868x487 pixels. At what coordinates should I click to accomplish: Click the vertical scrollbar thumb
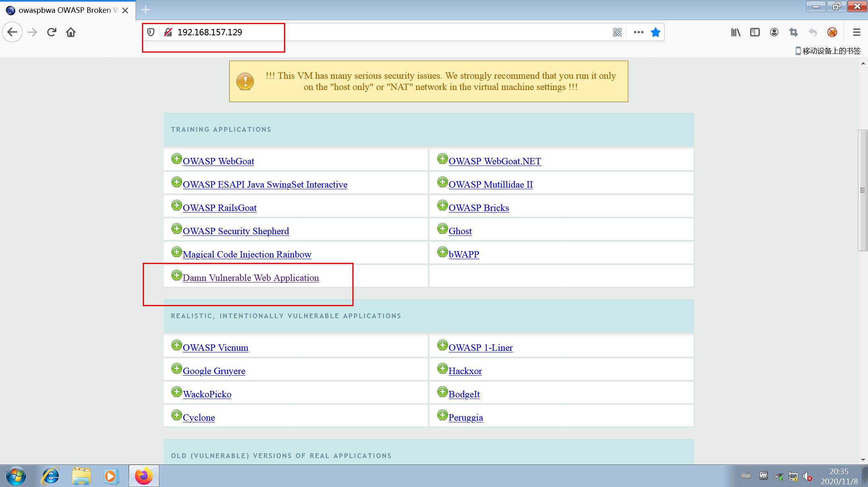point(862,190)
